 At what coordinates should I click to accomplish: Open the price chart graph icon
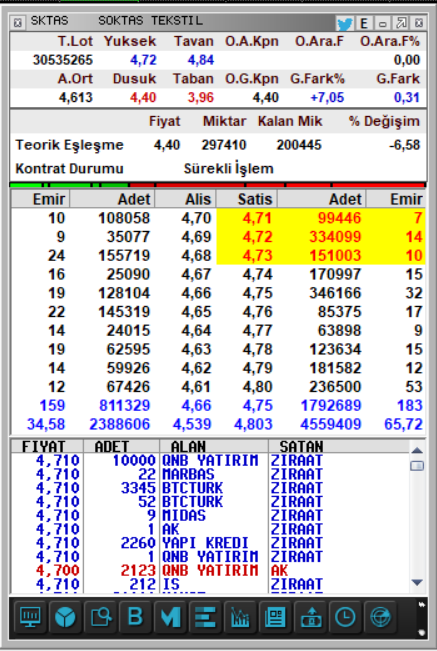pos(240,617)
